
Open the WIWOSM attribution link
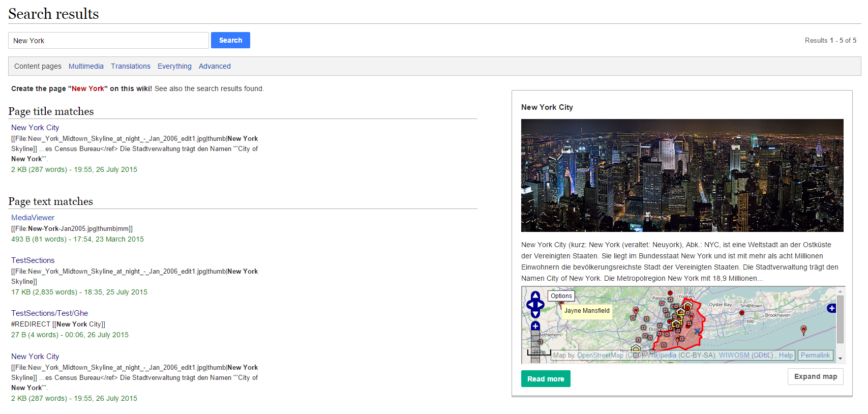tap(734, 356)
